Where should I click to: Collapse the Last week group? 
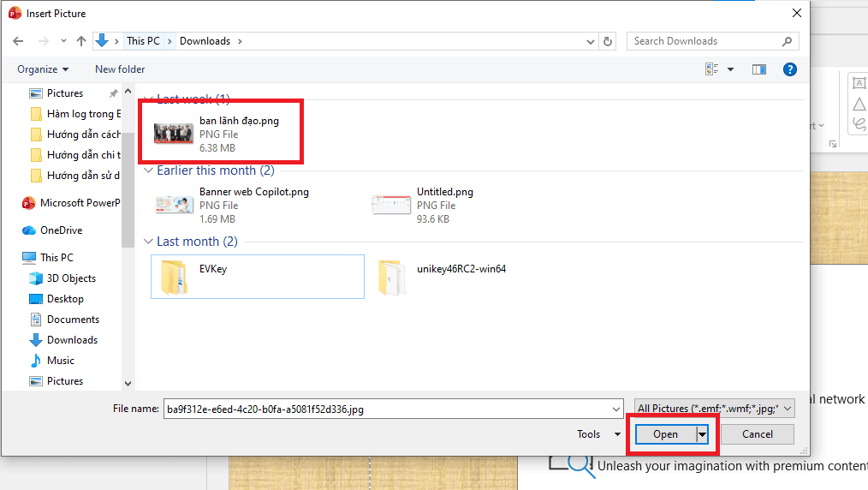coord(148,99)
